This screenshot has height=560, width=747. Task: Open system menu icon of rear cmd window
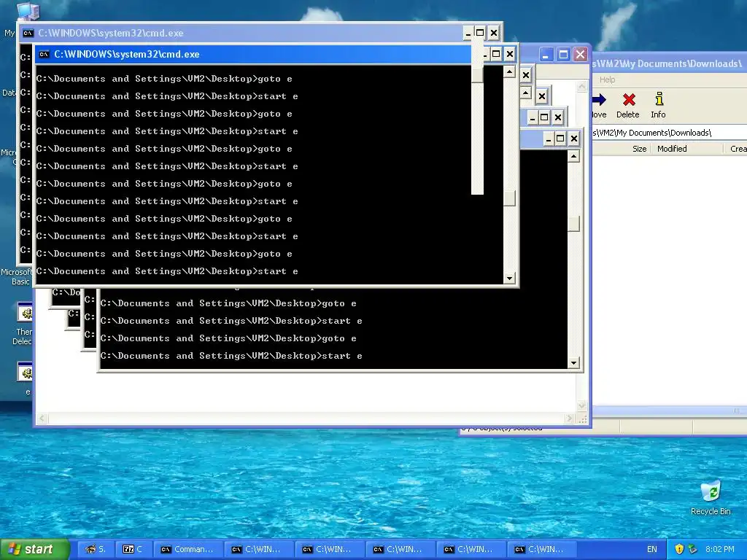pyautogui.click(x=28, y=33)
